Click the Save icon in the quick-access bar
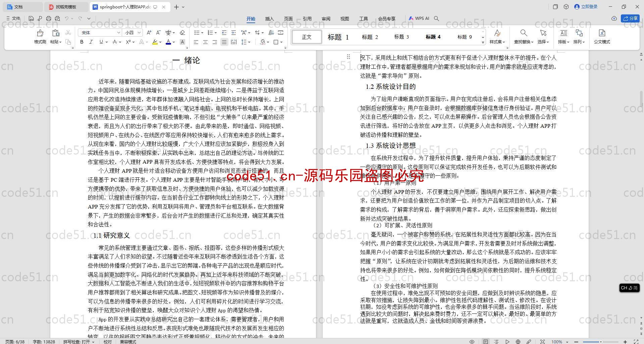 pos(31,18)
